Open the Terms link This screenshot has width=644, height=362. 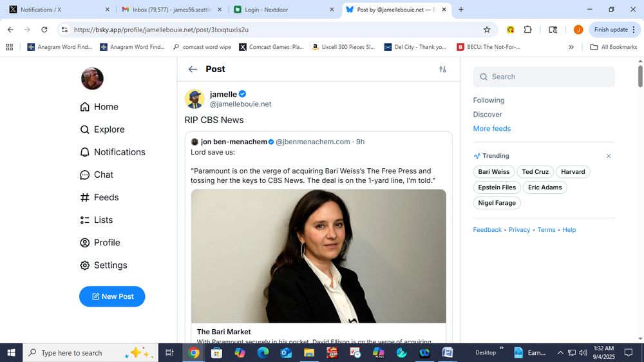546,230
